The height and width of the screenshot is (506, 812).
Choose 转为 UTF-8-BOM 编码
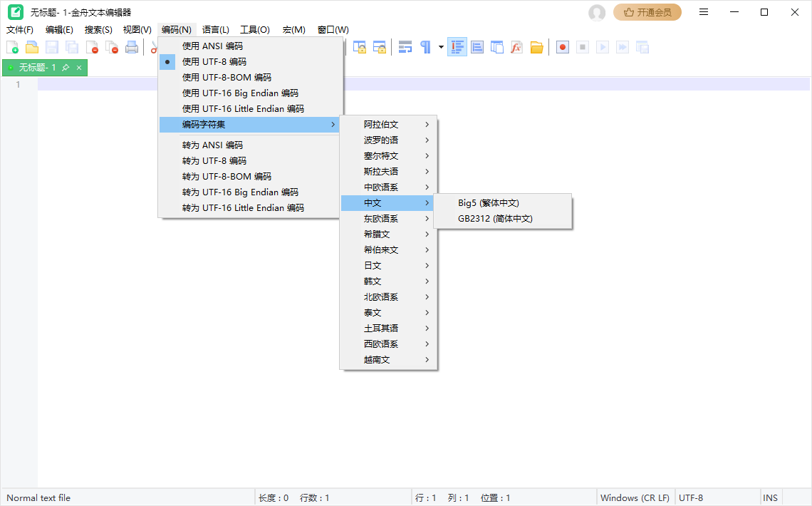249,177
